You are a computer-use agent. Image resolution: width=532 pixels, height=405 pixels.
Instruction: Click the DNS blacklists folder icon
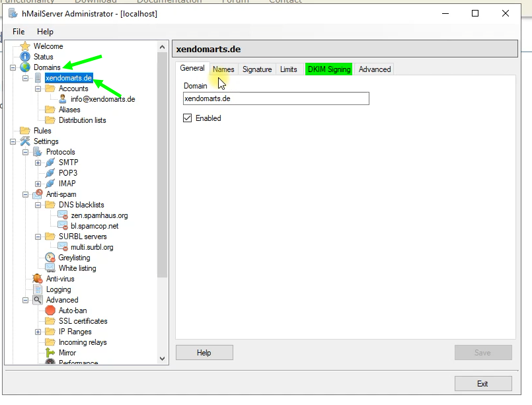click(50, 205)
